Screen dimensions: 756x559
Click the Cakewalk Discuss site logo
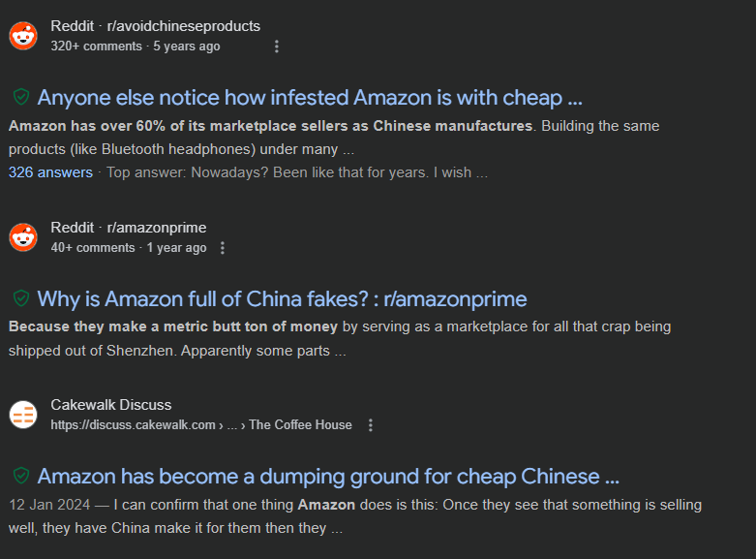coord(23,415)
